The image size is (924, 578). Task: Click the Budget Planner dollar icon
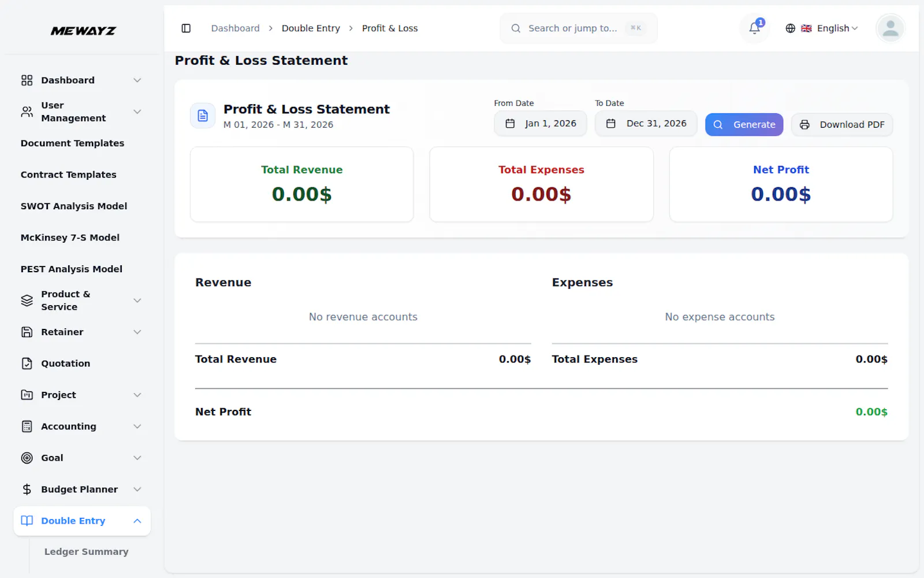[x=27, y=490]
